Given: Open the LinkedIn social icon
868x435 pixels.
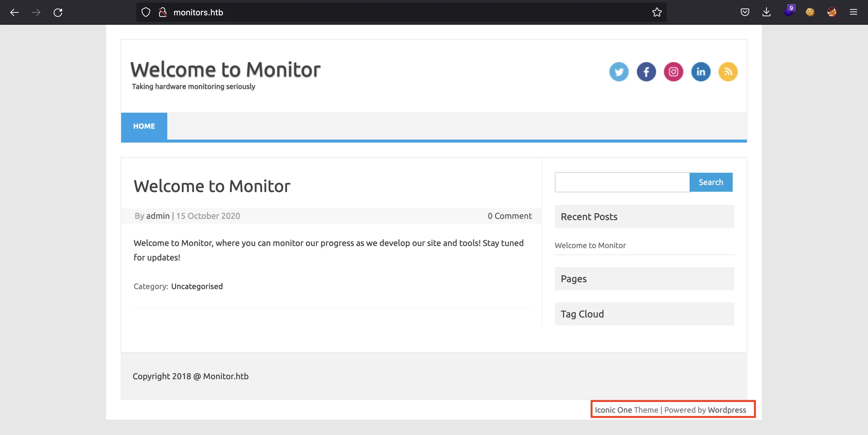Looking at the screenshot, I should [x=700, y=72].
